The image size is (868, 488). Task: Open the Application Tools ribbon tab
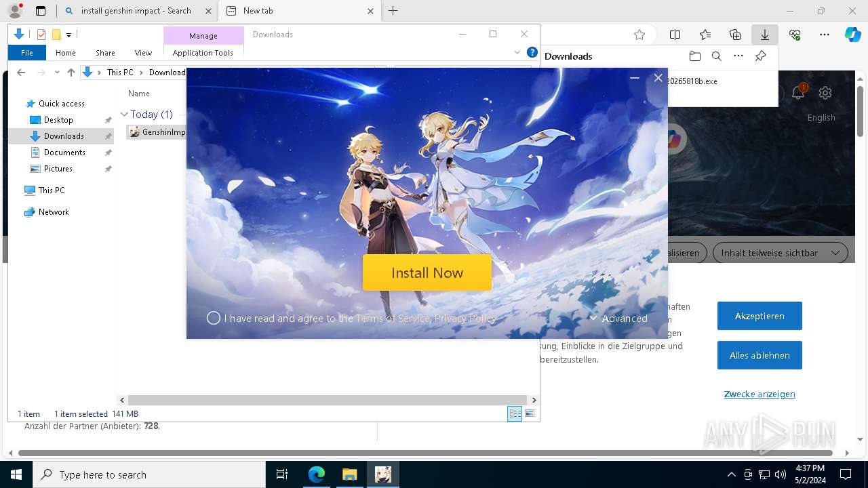click(203, 53)
